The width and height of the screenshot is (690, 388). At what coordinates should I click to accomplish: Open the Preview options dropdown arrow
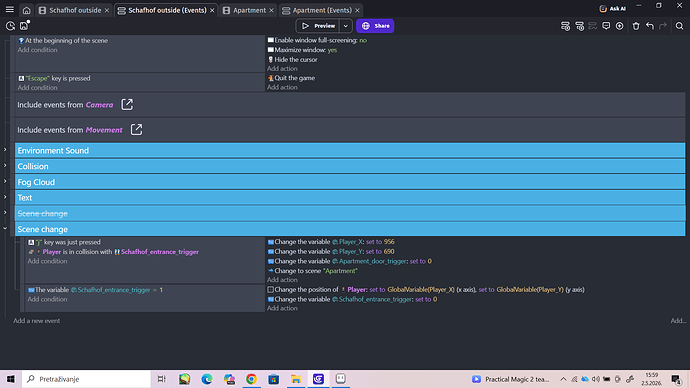tap(346, 26)
